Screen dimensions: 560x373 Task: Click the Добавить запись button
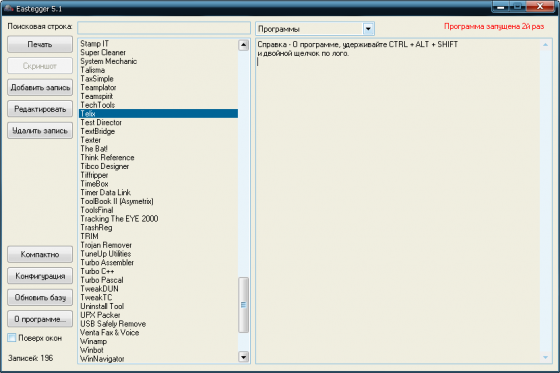40,88
